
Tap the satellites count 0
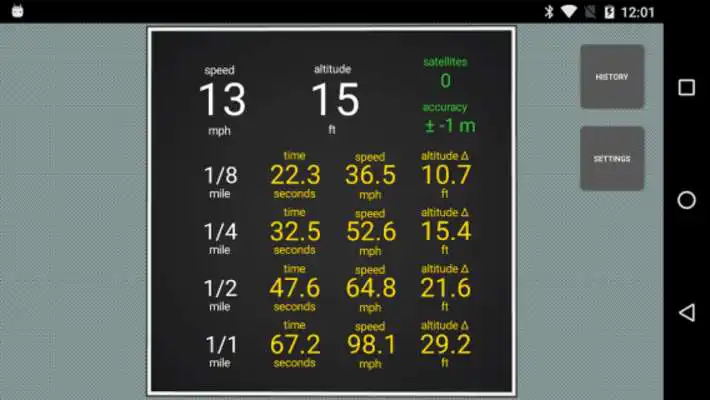pos(446,81)
